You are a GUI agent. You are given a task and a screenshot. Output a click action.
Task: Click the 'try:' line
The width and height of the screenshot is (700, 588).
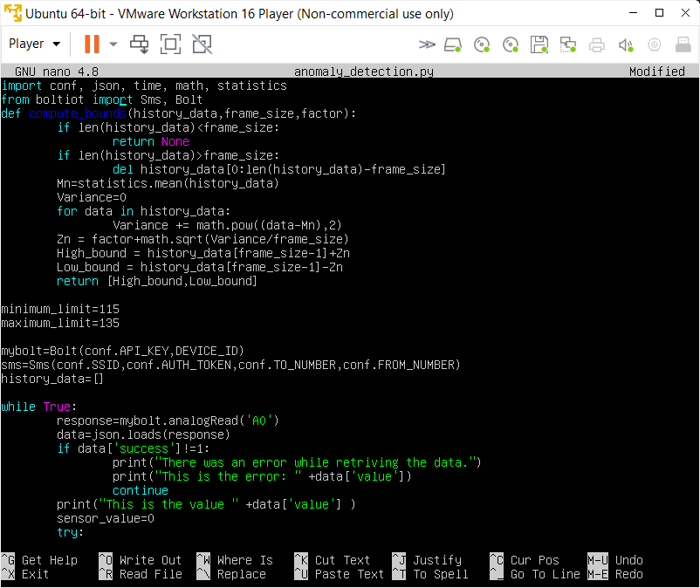click(70, 532)
